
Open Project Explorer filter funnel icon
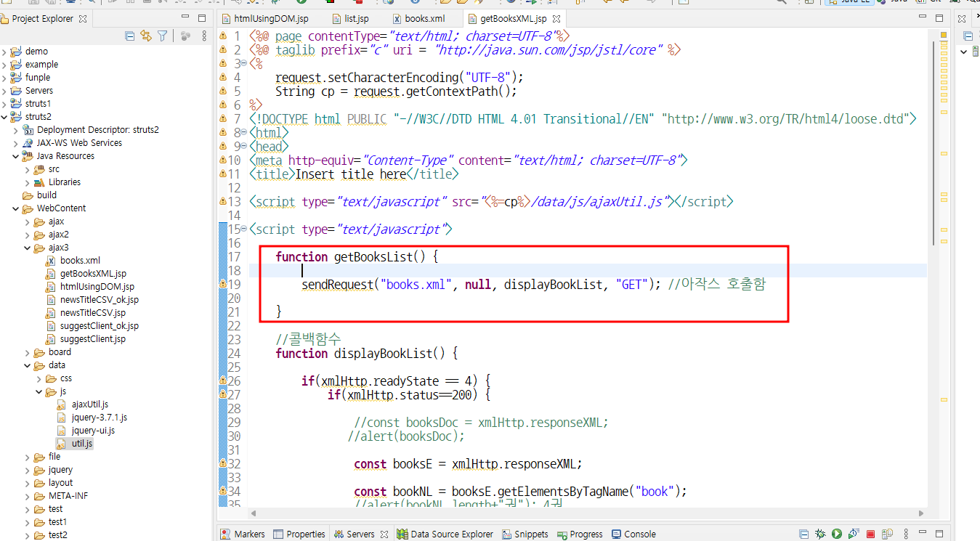[163, 35]
